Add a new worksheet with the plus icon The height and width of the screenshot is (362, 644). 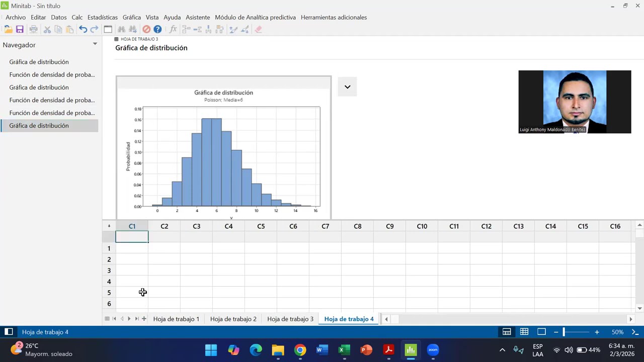coord(144,319)
